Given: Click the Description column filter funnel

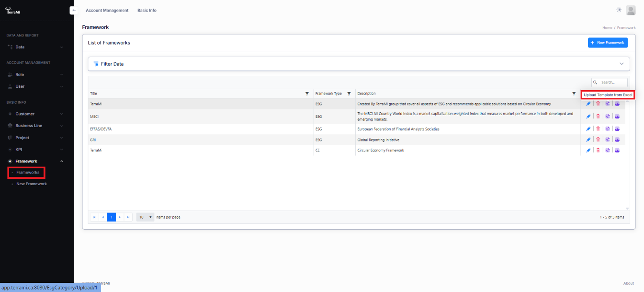Looking at the screenshot, I should pyautogui.click(x=574, y=94).
